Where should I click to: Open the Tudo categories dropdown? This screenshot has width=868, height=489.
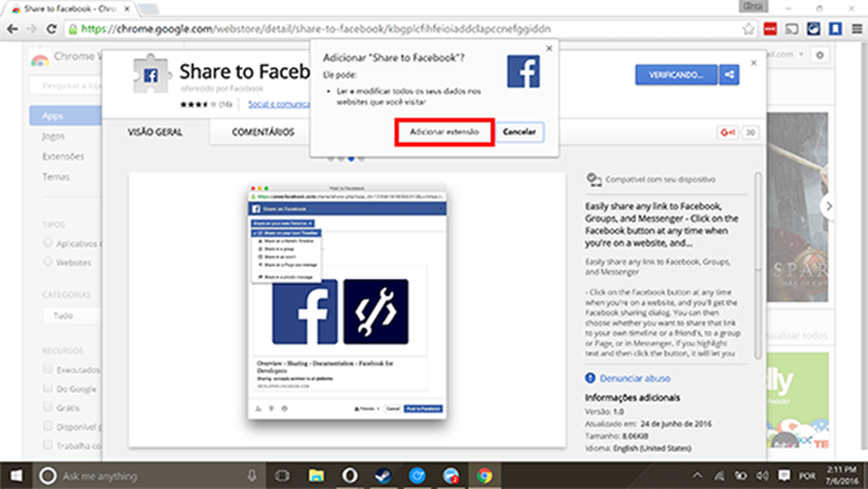(x=72, y=315)
